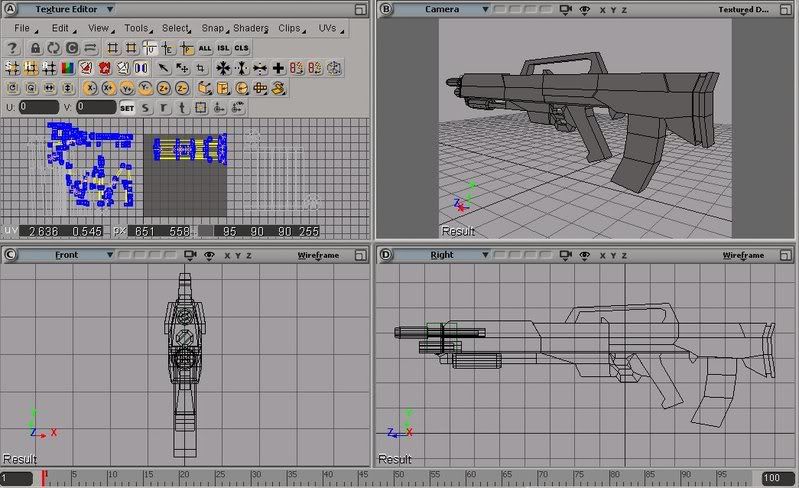Open Textured display mode dropdown in Camera view
Image resolution: width=799 pixels, height=488 pixels.
(x=743, y=9)
